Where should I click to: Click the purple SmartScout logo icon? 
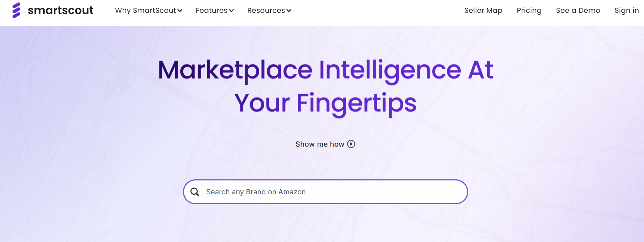16,10
